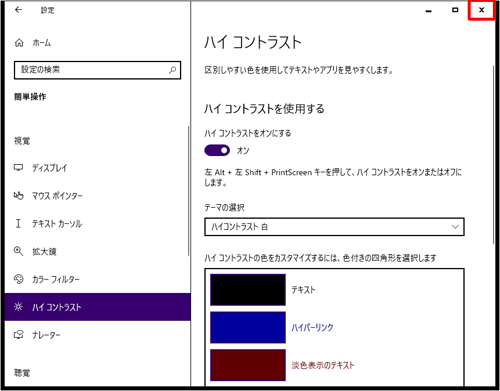Go back with the arrow icon
Image resolution: width=500 pixels, height=391 pixels.
[18, 10]
